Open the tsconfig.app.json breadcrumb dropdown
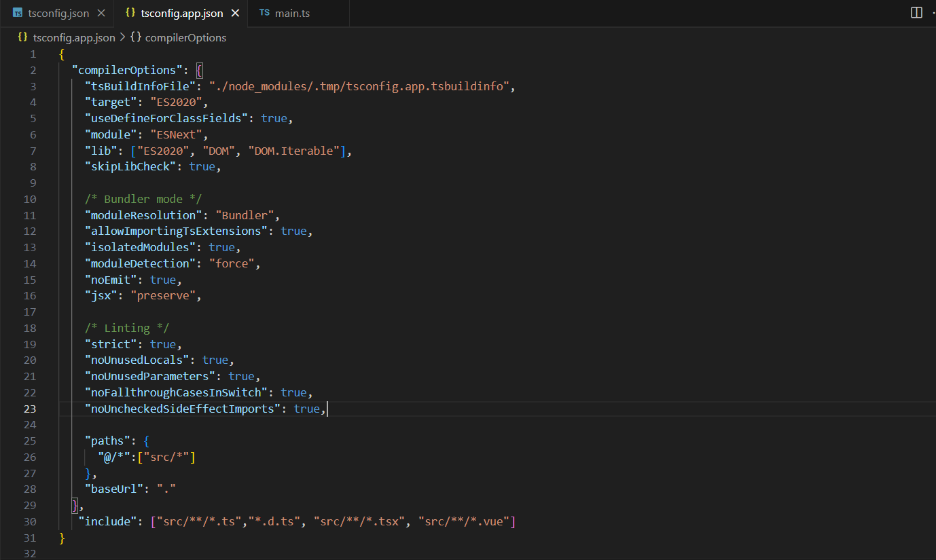This screenshot has width=936, height=560. [x=73, y=37]
